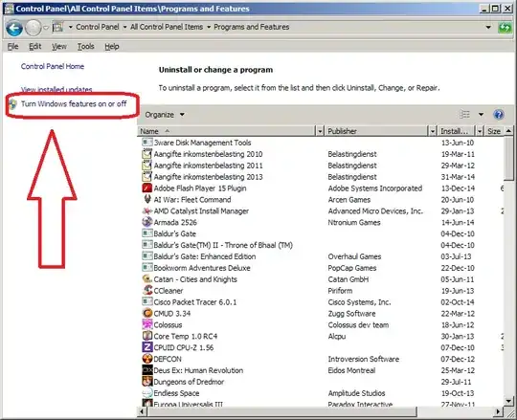This screenshot has width=517, height=420.
Task: Click the change view icon
Action: click(x=464, y=114)
